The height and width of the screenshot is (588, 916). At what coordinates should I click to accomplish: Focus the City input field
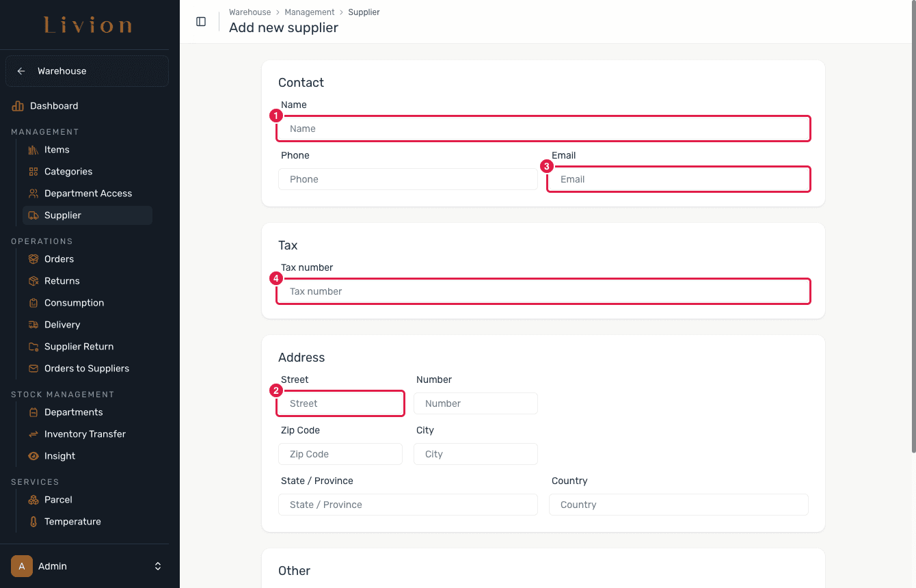(x=476, y=454)
